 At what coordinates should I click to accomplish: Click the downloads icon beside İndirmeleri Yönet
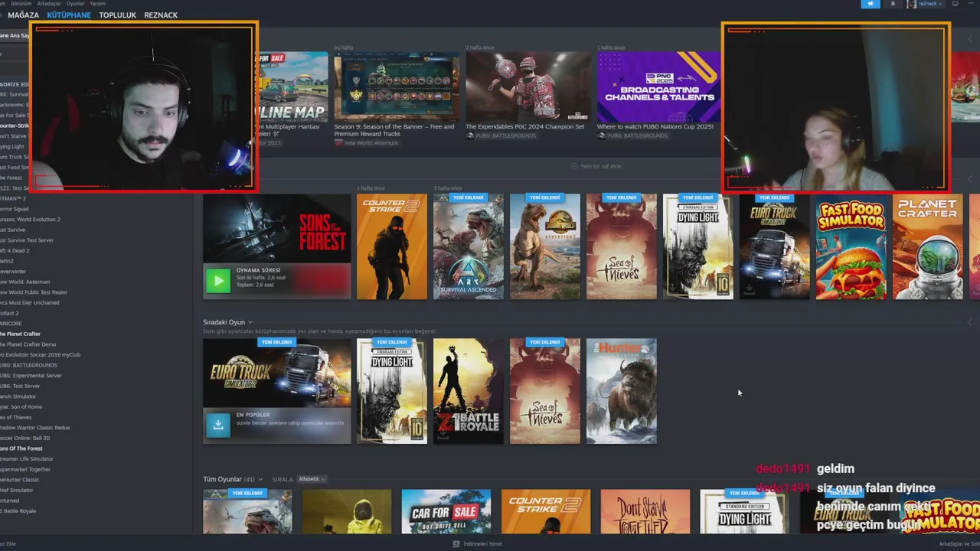point(456,544)
